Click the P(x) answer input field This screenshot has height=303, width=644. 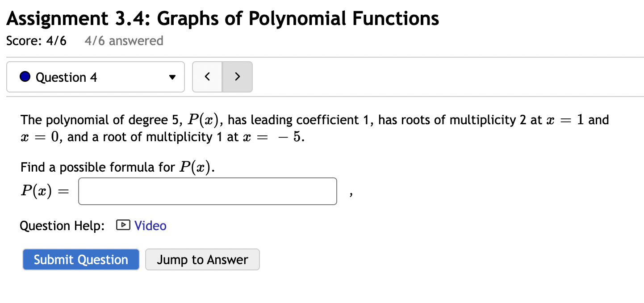207,191
